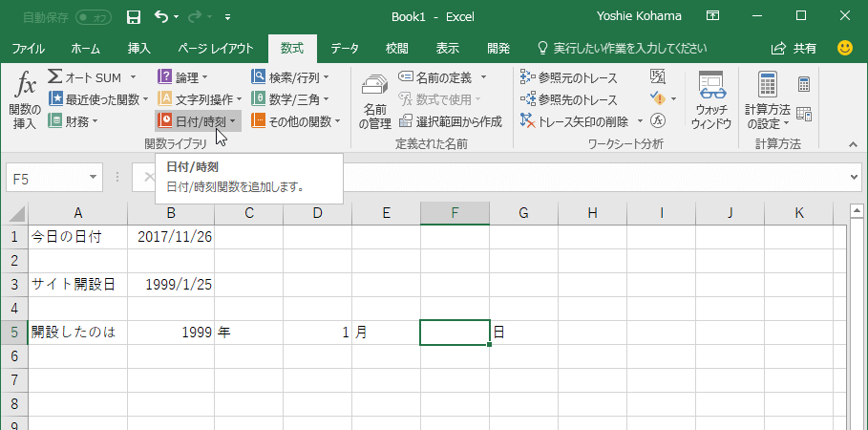This screenshot has height=430, width=868.
Task: Click the Insert Function (関数の挿入) fx icon
Action: [24, 98]
